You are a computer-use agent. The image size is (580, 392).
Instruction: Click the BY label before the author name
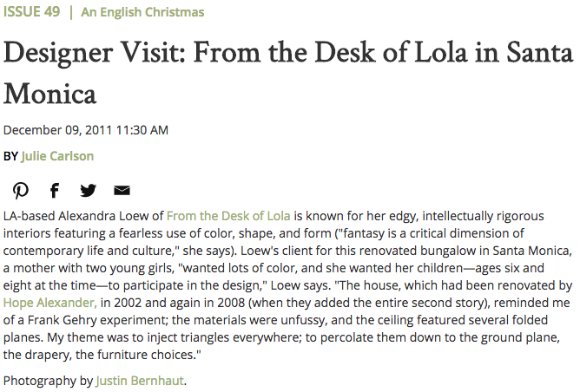[10, 156]
